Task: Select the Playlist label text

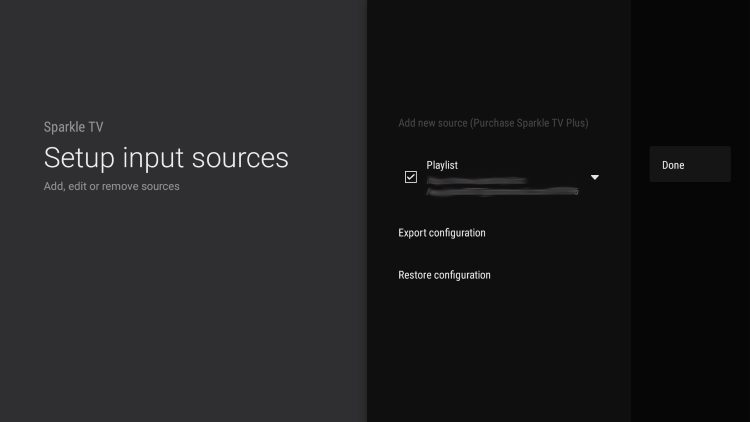Action: click(442, 165)
